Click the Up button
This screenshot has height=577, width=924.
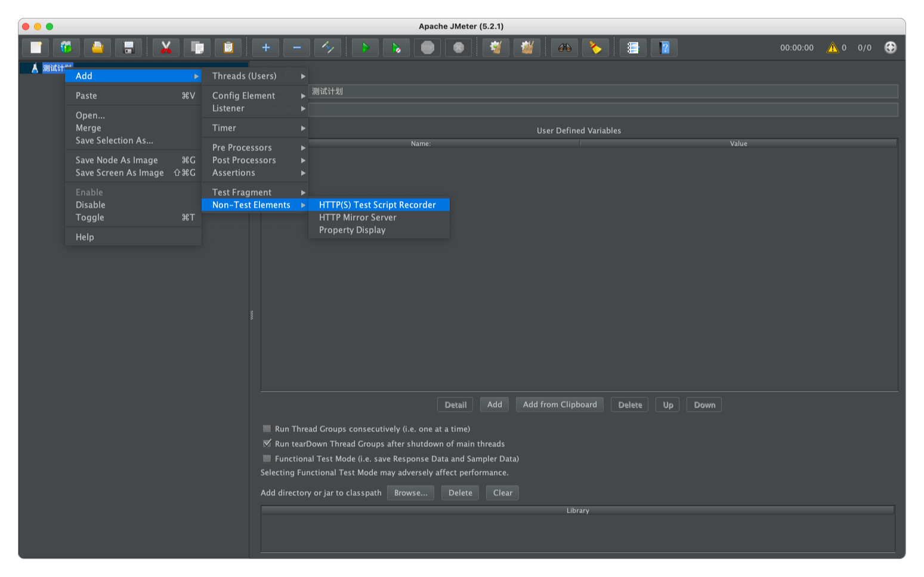667,405
